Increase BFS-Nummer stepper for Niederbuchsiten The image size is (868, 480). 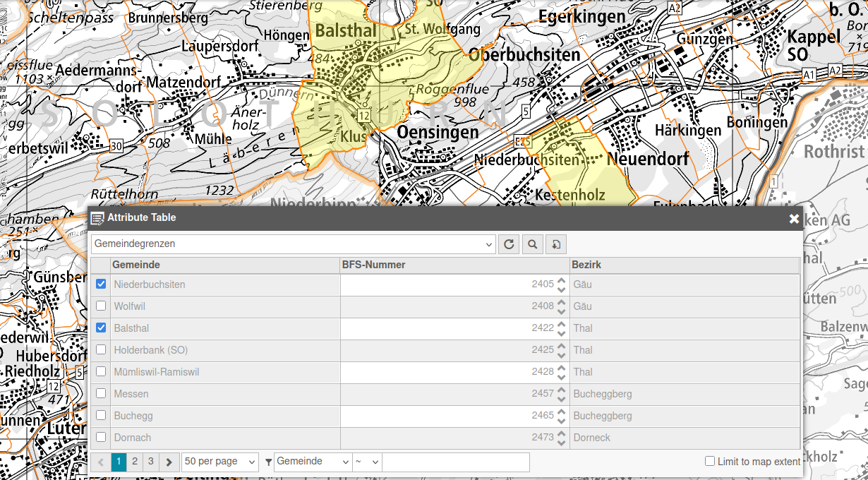point(561,281)
